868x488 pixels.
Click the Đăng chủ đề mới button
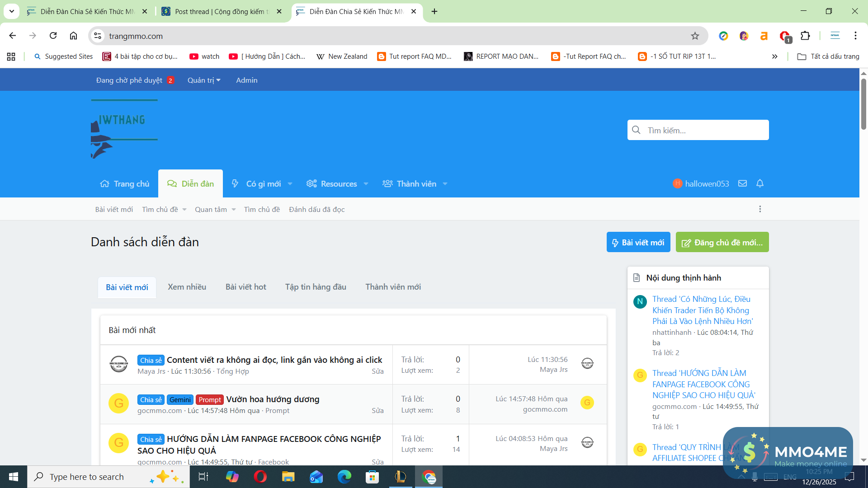click(722, 243)
